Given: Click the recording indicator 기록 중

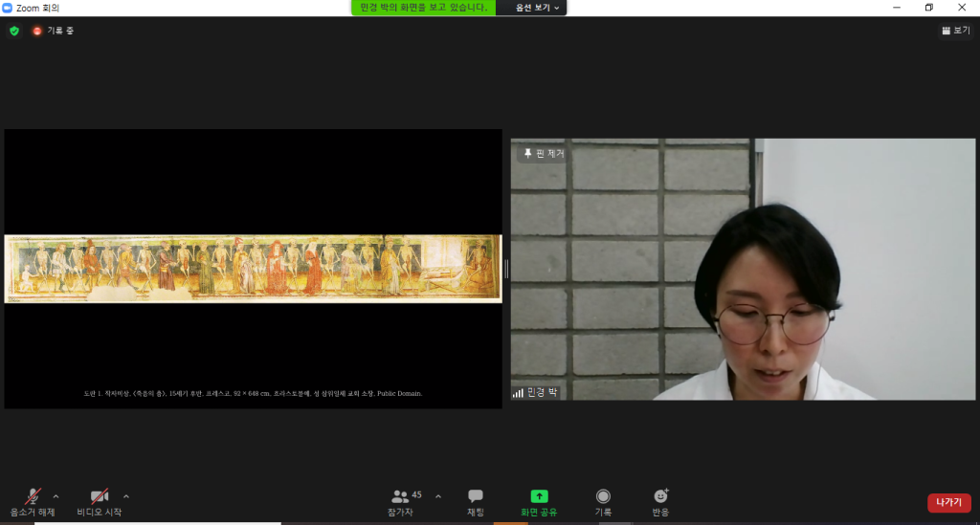Looking at the screenshot, I should pyautogui.click(x=54, y=31).
